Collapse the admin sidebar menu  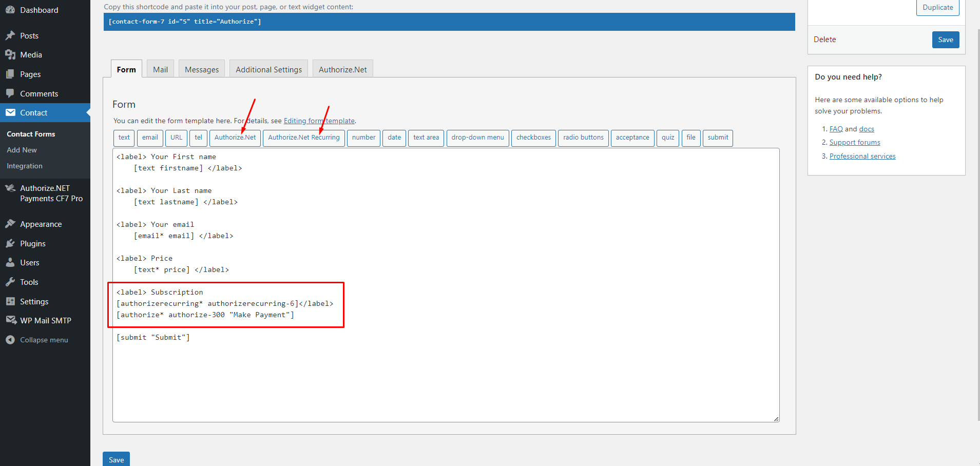pyautogui.click(x=37, y=340)
